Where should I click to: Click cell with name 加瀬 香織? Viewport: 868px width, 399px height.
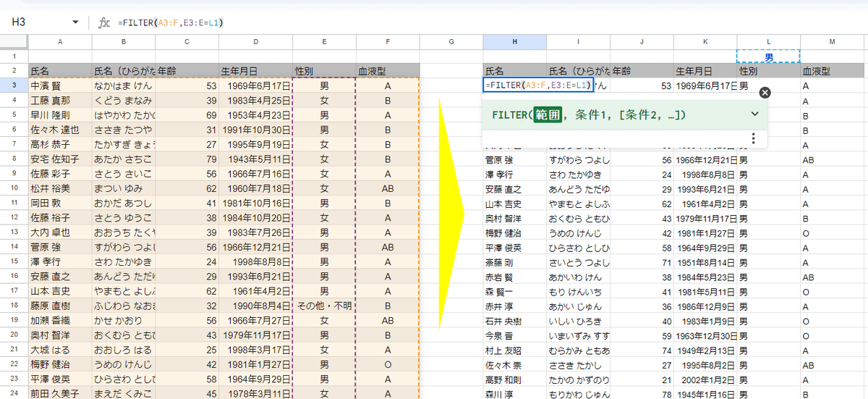60,320
